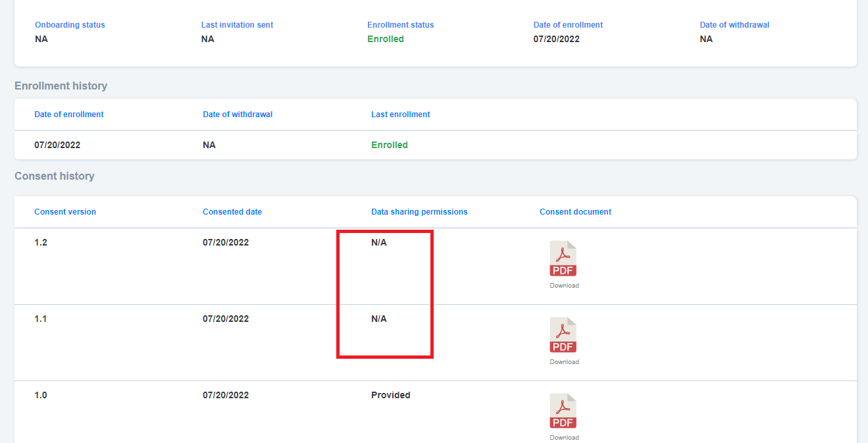The image size is (868, 443).
Task: Click the Consented date column header
Action: point(232,212)
